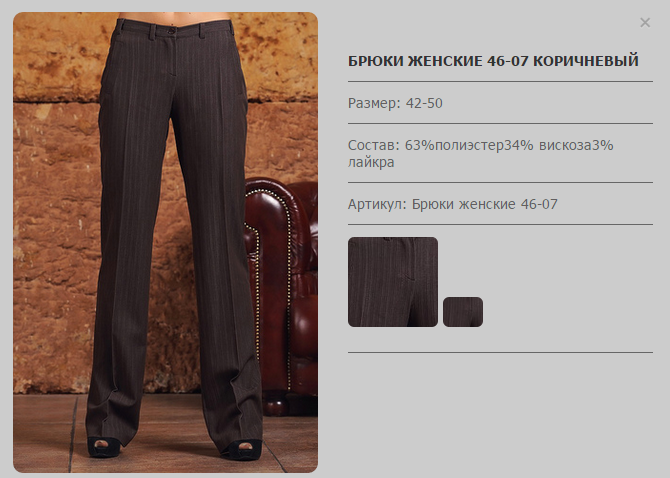Select the small brown fabric swatch
Image resolution: width=670 pixels, height=478 pixels.
(463, 312)
